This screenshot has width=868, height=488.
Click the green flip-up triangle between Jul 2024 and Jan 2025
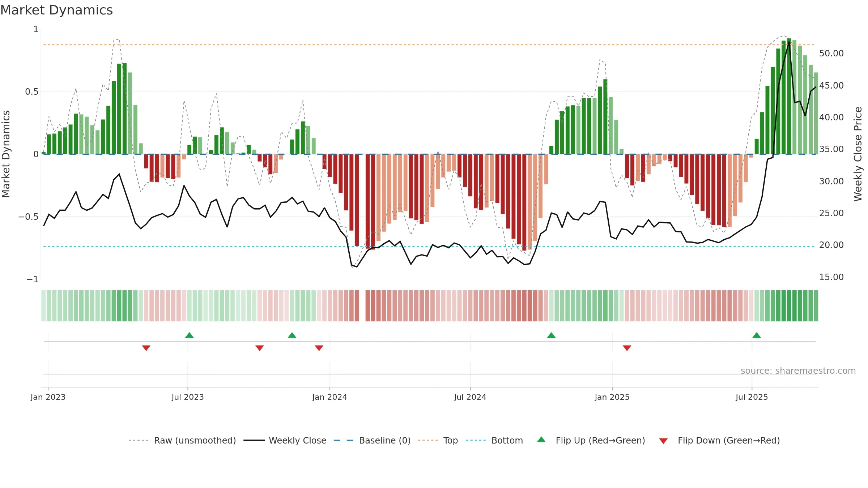(x=551, y=335)
